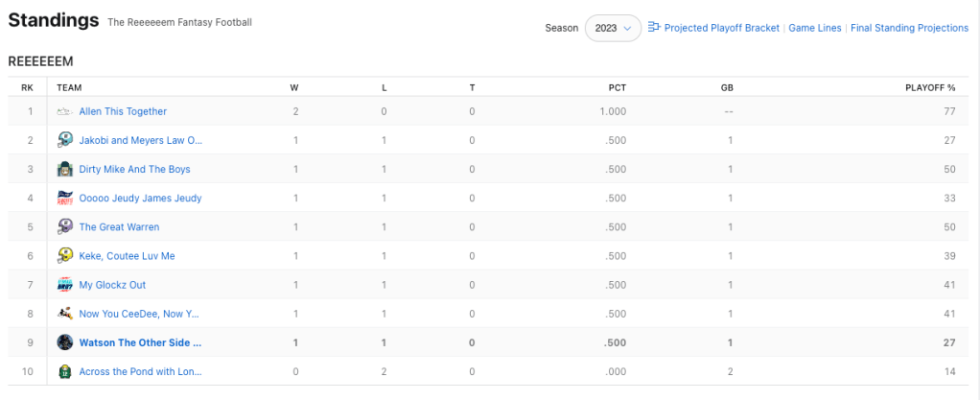Click Dirty Mike And The Boys logo
980x400 pixels.
[65, 169]
